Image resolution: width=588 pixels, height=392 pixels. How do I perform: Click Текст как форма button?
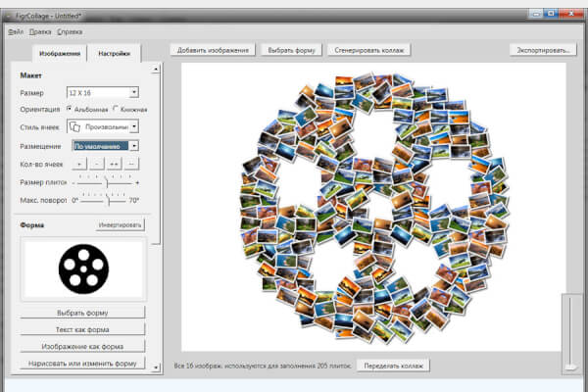coord(82,329)
